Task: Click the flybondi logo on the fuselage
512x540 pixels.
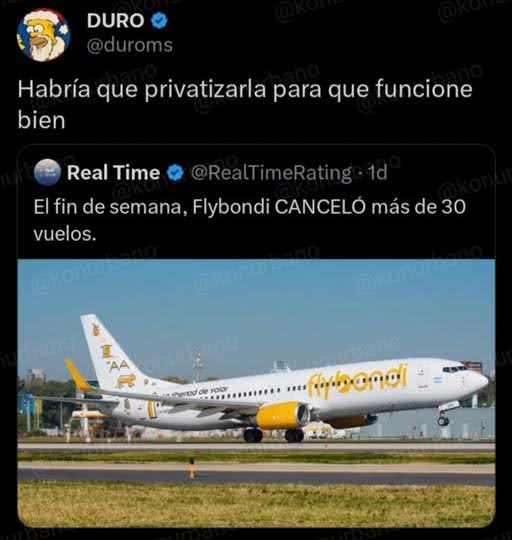Action: coord(357,381)
